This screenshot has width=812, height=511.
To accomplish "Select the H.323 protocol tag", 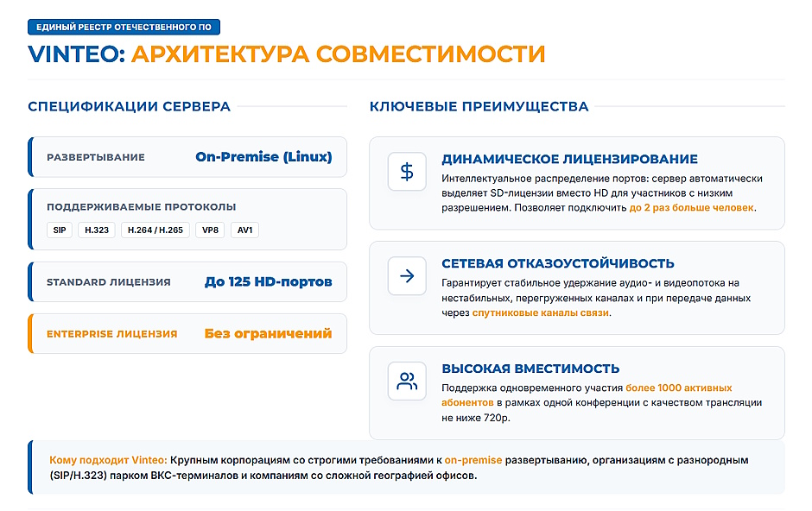I will [x=97, y=230].
